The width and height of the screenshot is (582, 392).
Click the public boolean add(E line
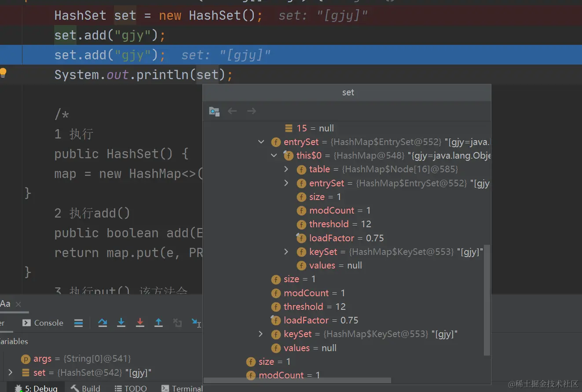click(128, 233)
